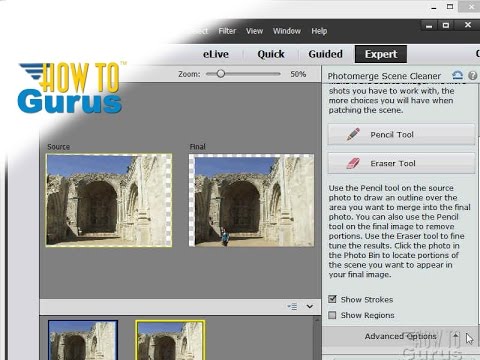Image resolution: width=480 pixels, height=360 pixels.
Task: Collapse the Photo Bin with chevron arrow
Action: (x=310, y=306)
